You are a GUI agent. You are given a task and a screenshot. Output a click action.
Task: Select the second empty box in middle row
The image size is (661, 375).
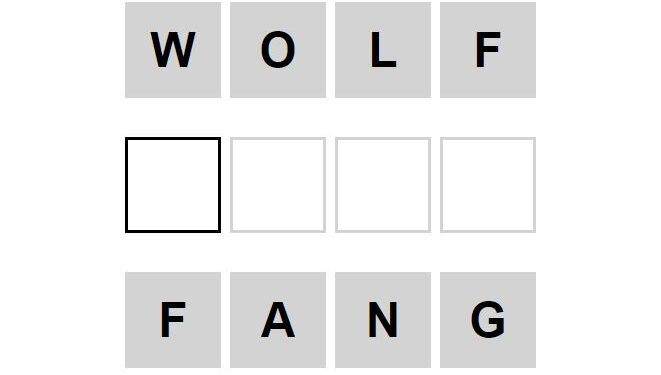click(x=278, y=185)
